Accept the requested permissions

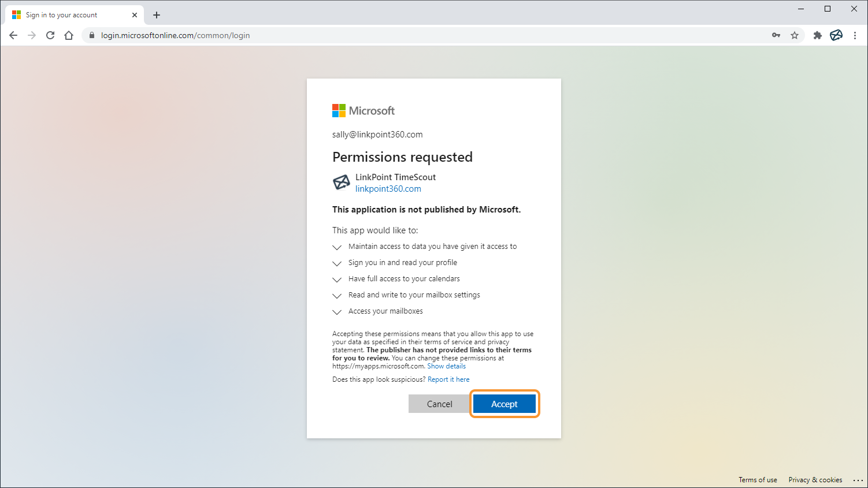(x=505, y=404)
